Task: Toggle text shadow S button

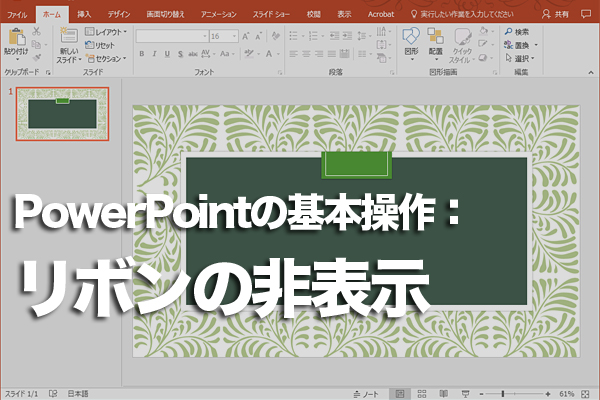Action: (180, 54)
